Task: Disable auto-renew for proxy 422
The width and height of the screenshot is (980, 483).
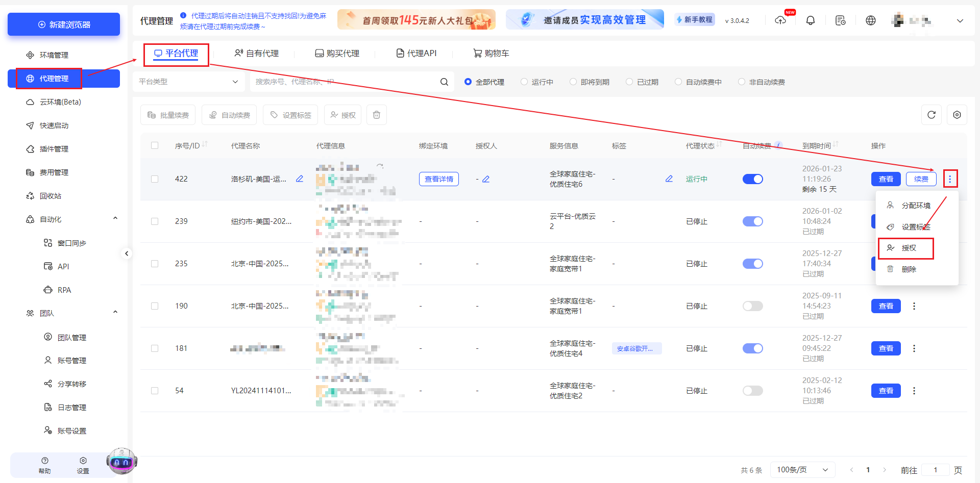Action: click(752, 179)
